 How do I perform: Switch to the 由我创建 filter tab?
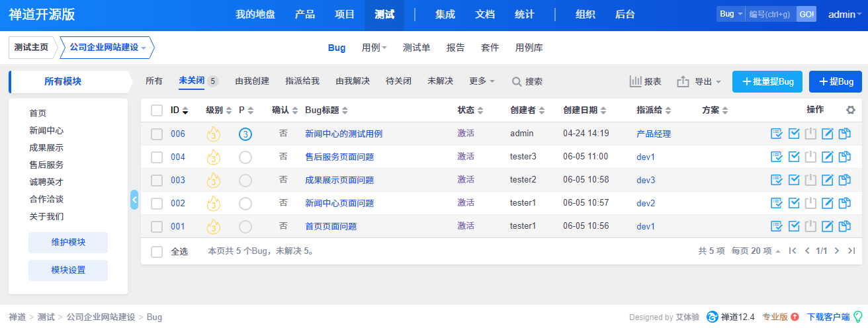(x=252, y=81)
